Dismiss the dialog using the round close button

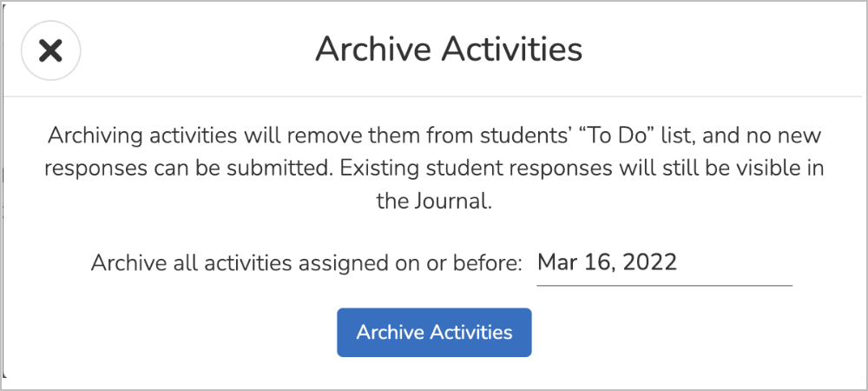point(51,51)
